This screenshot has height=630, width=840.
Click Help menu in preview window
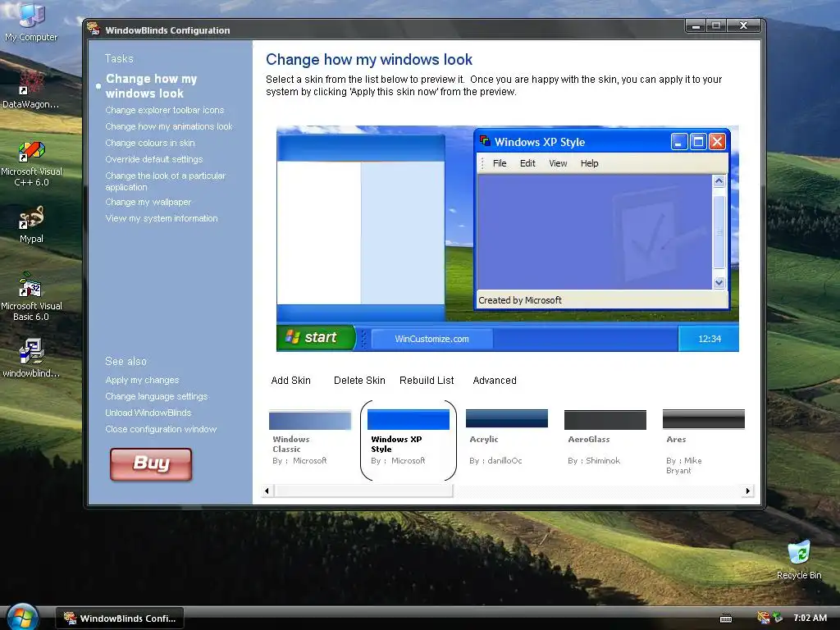coord(589,163)
